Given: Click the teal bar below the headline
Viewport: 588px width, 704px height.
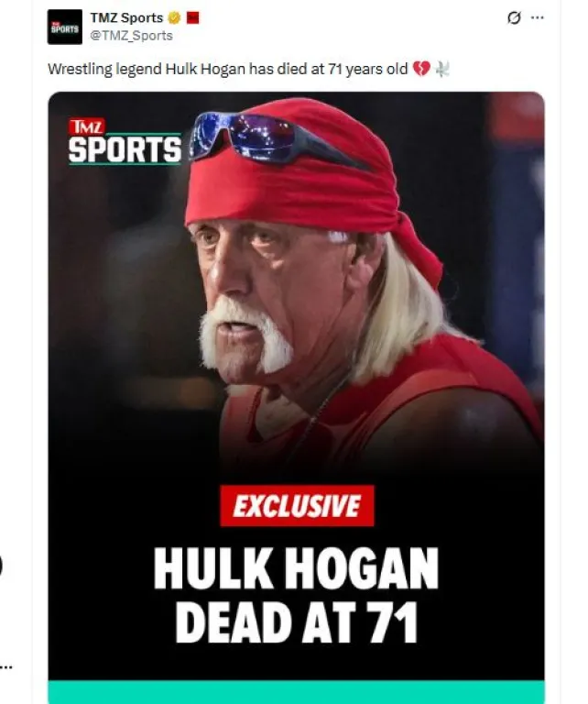Looking at the screenshot, I should coord(296,692).
